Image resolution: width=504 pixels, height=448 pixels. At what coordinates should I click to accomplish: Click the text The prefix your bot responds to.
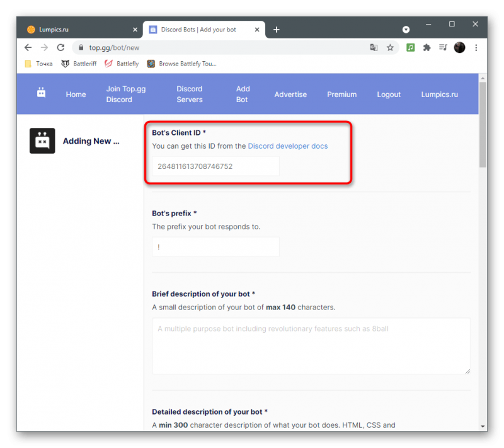[206, 227]
